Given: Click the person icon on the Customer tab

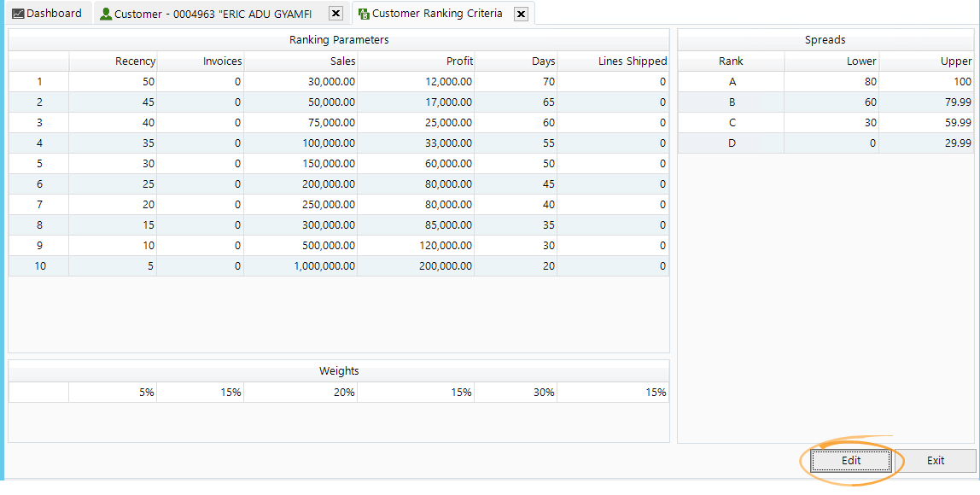Looking at the screenshot, I should click(x=104, y=13).
